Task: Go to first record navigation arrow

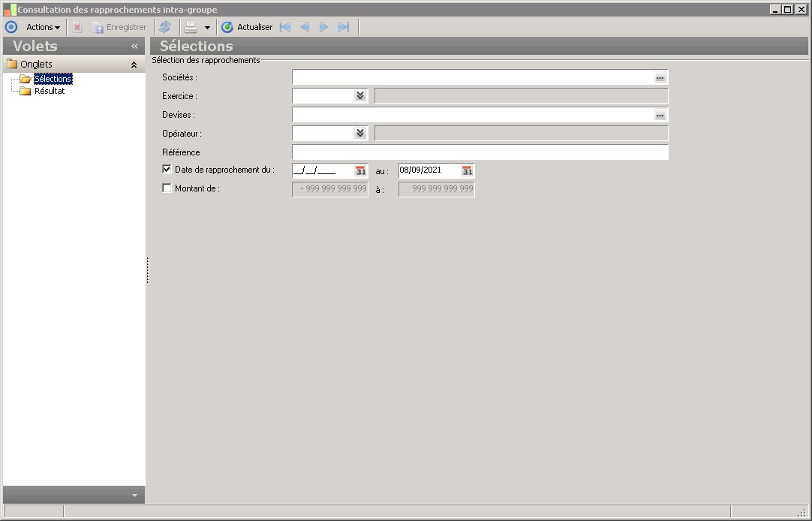Action: [x=285, y=27]
